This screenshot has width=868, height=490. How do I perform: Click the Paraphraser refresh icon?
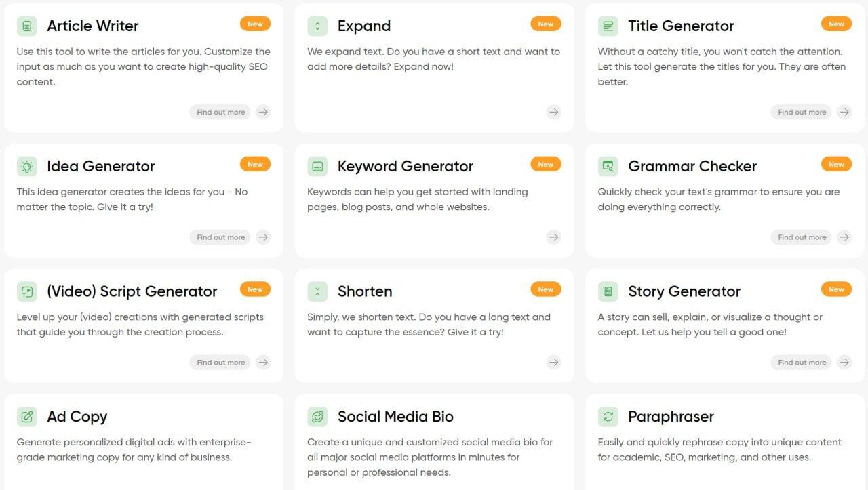coord(608,417)
